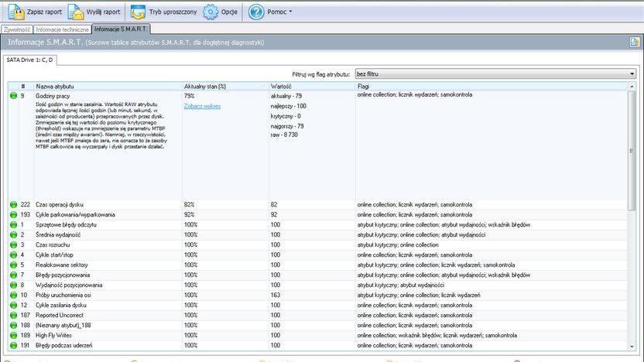Select the Realokowane sektory attribute name
Viewport: 644px width, 362px height.
(x=62, y=265)
